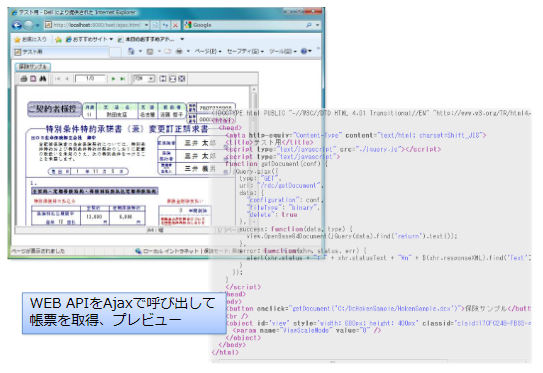Jump to last page in viewer
Image resolution: width=543 pixels, height=373 pixels.
coord(123,79)
